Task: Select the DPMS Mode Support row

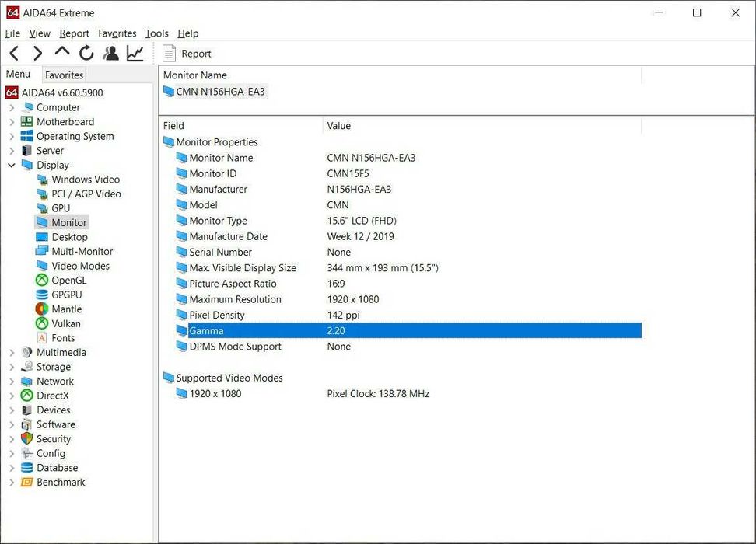Action: coord(409,347)
